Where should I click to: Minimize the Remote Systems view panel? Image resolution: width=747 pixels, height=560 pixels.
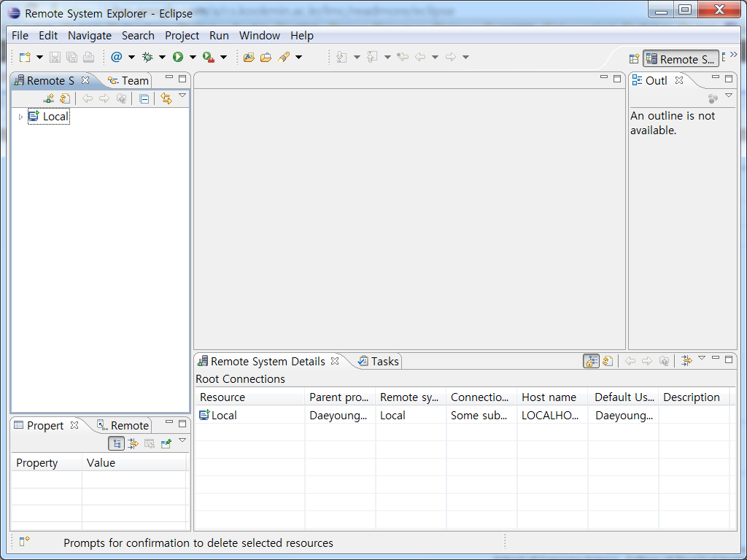[x=169, y=77]
